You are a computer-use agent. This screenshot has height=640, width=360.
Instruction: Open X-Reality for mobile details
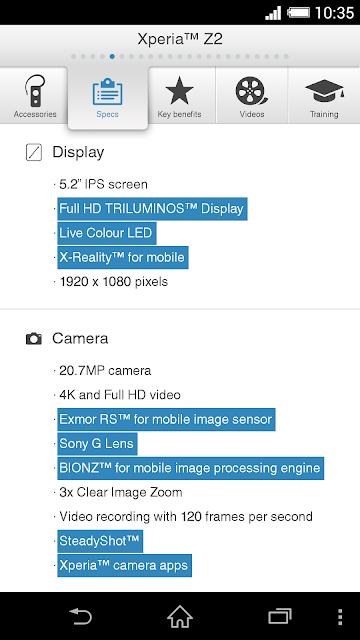click(123, 258)
